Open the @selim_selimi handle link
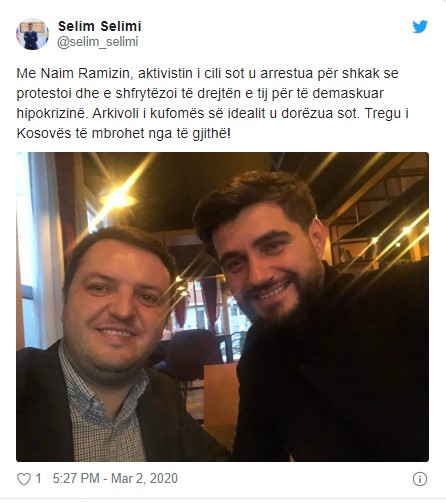 pos(98,42)
